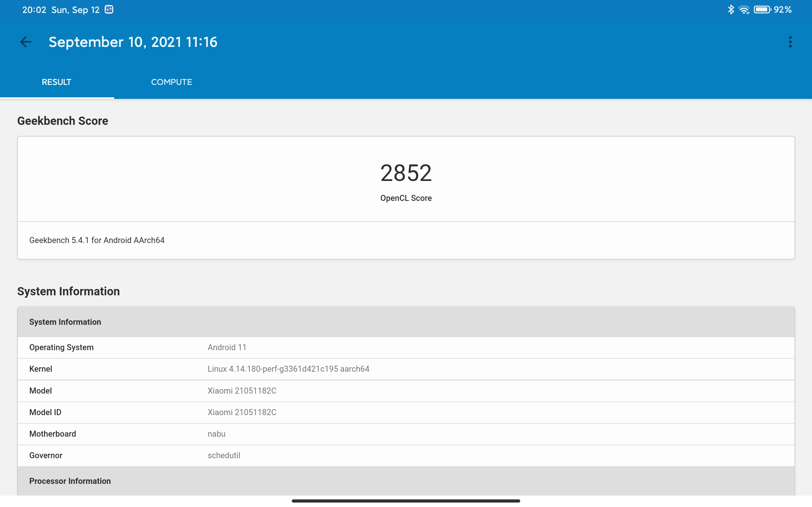Tap the System Information table header

(x=65, y=322)
